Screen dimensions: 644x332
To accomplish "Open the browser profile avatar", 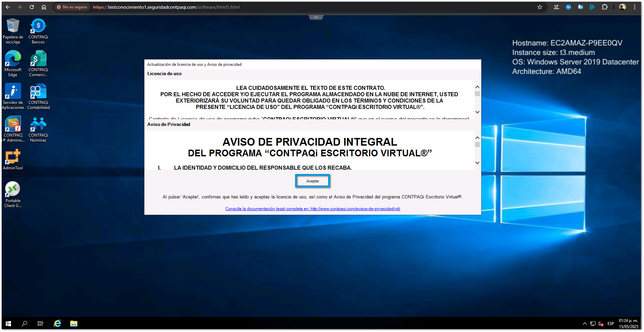I will tap(622, 7).
